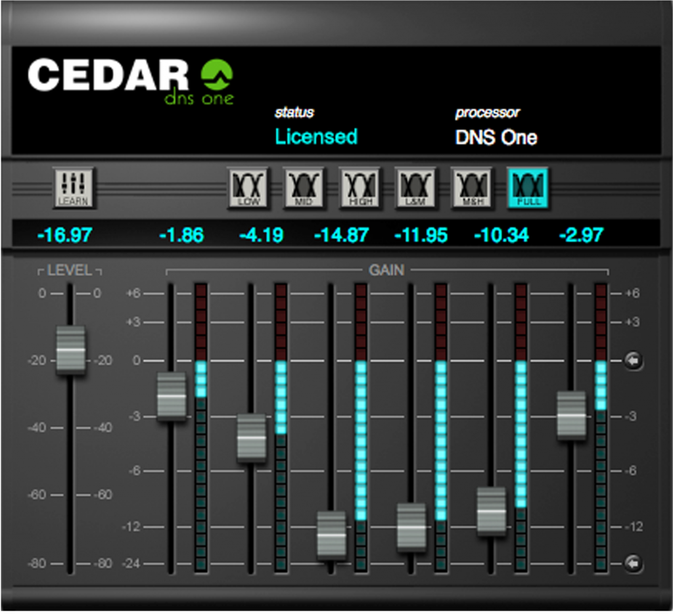The width and height of the screenshot is (673, 616).
Task: Click the LEVEL fader handle
Action: [x=71, y=351]
